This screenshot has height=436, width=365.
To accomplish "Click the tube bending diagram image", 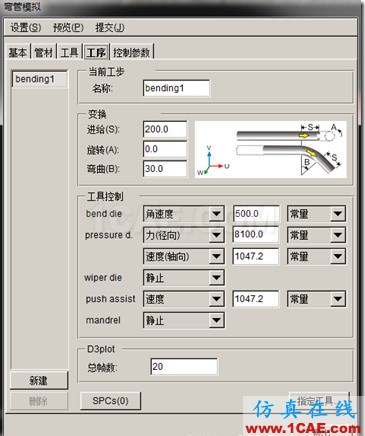I will 271,149.
